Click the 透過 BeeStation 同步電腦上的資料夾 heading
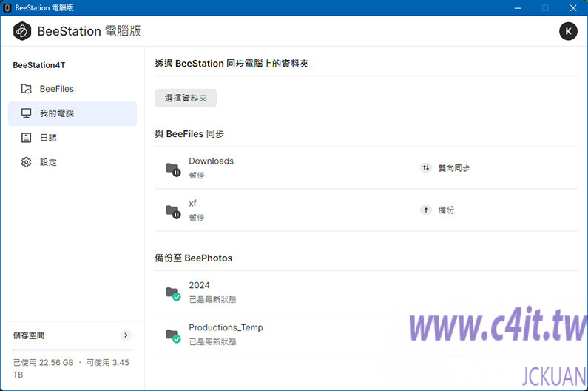The image size is (588, 391). (232, 64)
